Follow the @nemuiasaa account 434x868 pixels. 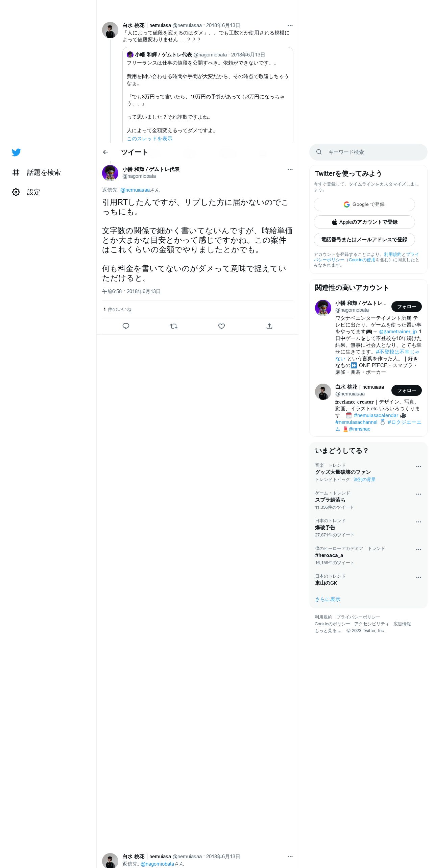[x=406, y=390]
